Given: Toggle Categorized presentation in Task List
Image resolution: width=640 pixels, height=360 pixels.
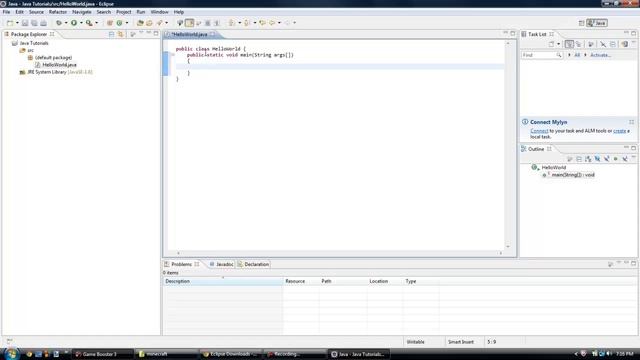Looking at the screenshot, I should [569, 44].
